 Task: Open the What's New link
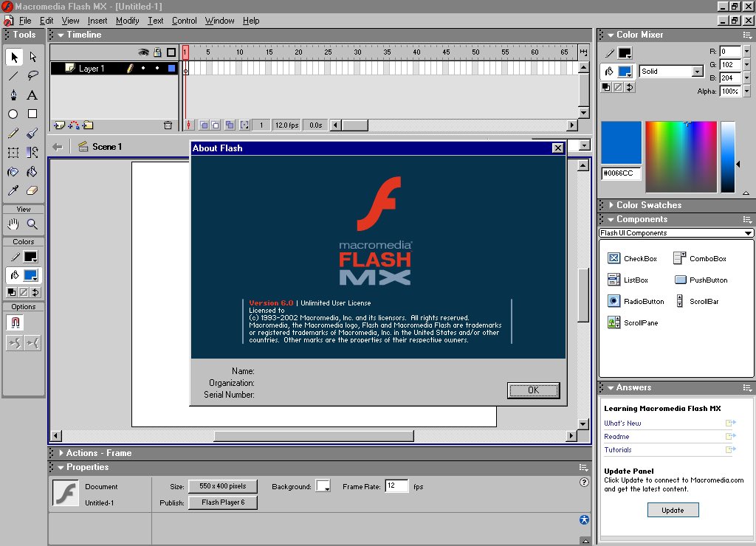[622, 423]
